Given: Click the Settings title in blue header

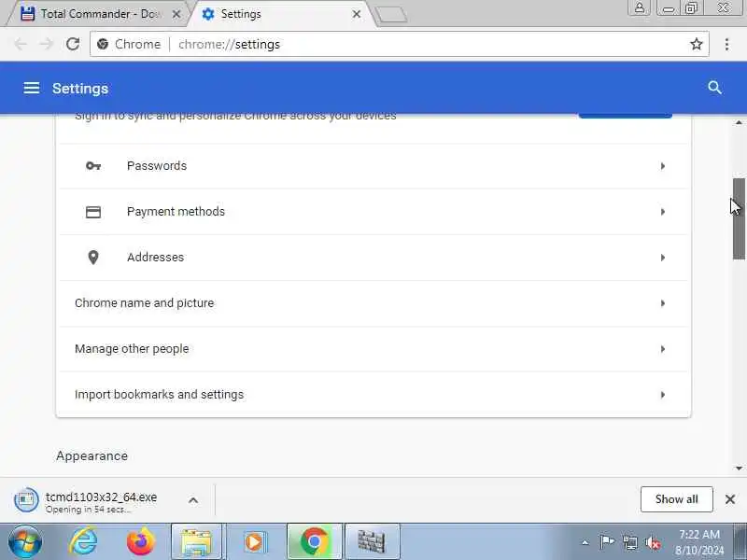Looking at the screenshot, I should [80, 89].
